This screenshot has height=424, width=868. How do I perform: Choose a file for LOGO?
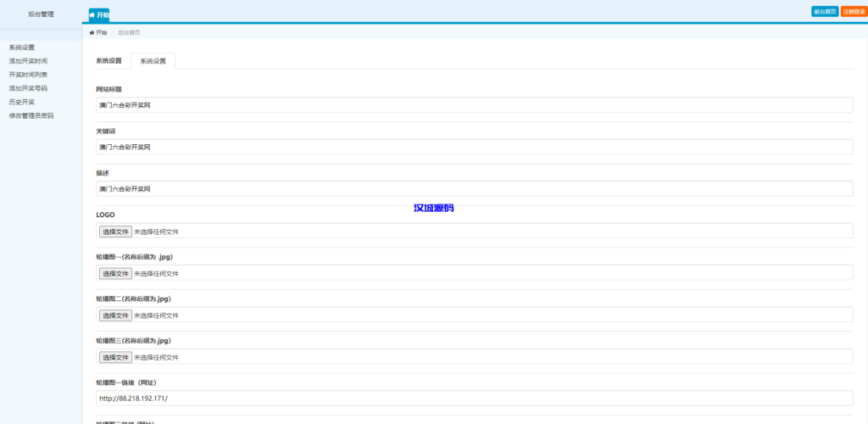(115, 232)
